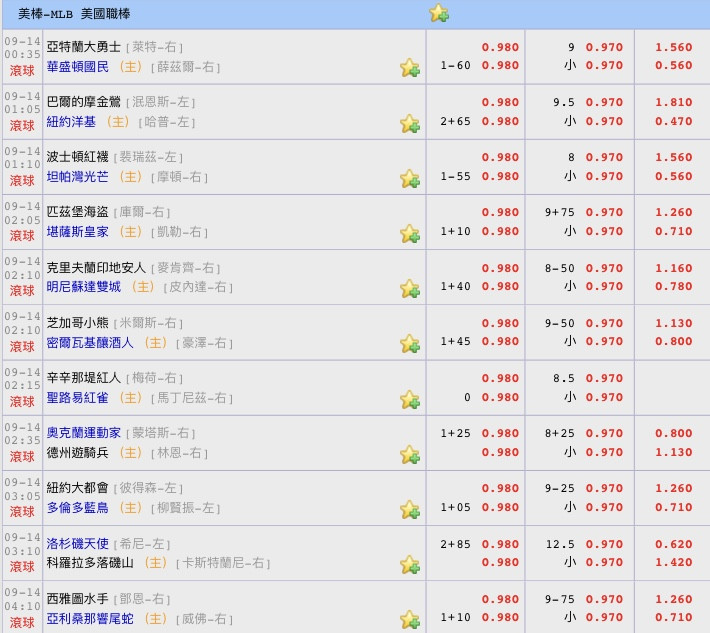Viewport: 710px width, 633px height.
Task: Select 1+10 handicap odds 0.980 for 亞利桑那響尾蛇
Action: (500, 617)
